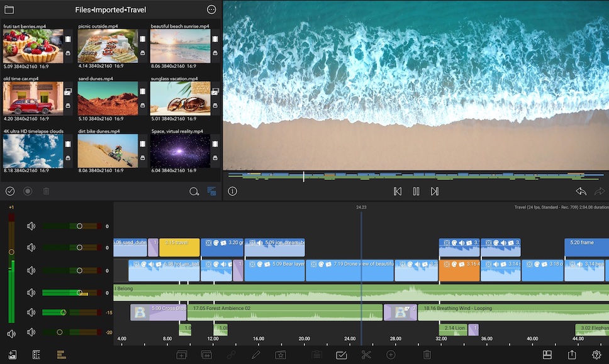Open the magnifier search in library panel
Viewport: 609px width, 364px height.
(x=194, y=191)
